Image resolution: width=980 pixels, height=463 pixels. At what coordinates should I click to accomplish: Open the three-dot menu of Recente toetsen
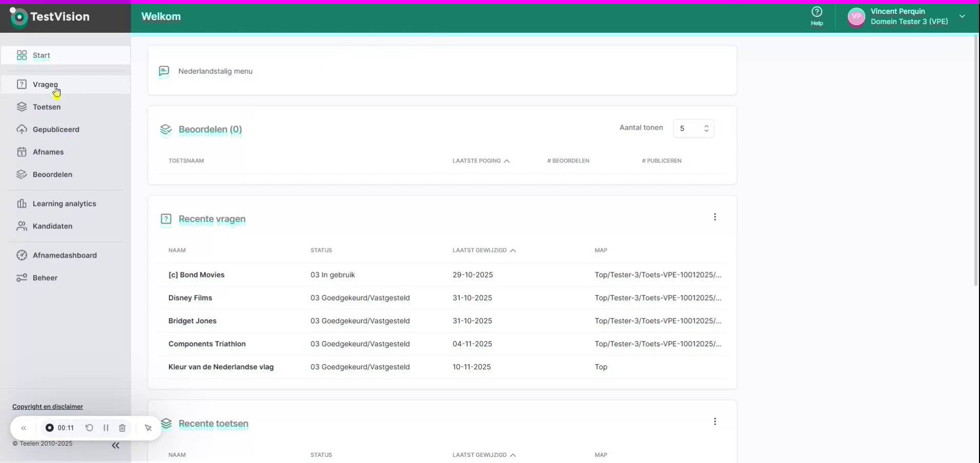(x=714, y=420)
